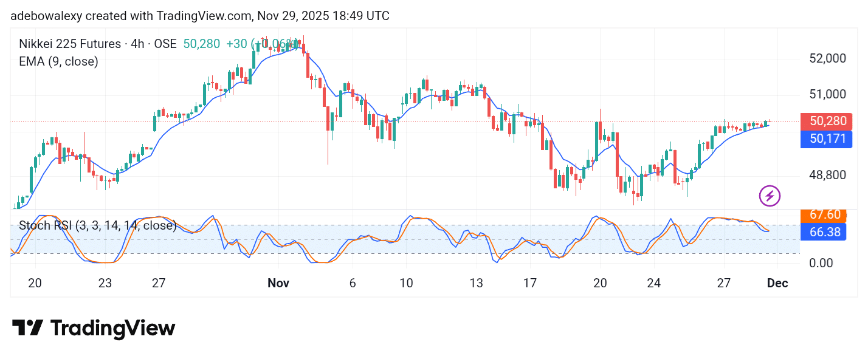
Task: Select the Dec label on the time axis
Action: coord(777,283)
